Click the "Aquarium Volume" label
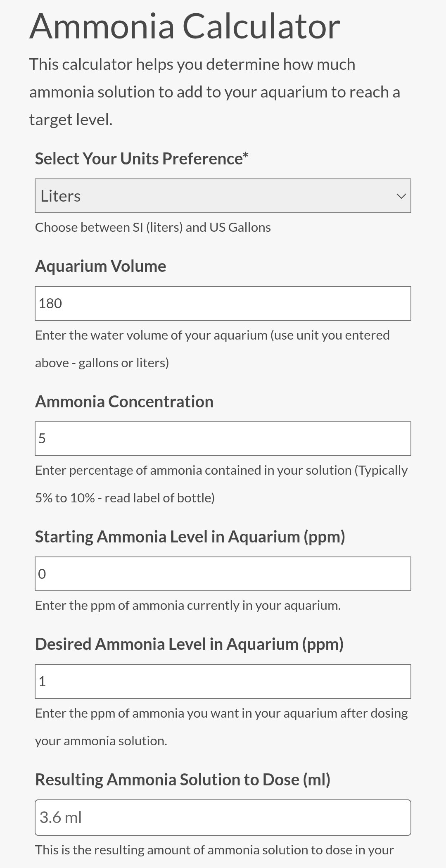The height and width of the screenshot is (868, 446). [100, 266]
